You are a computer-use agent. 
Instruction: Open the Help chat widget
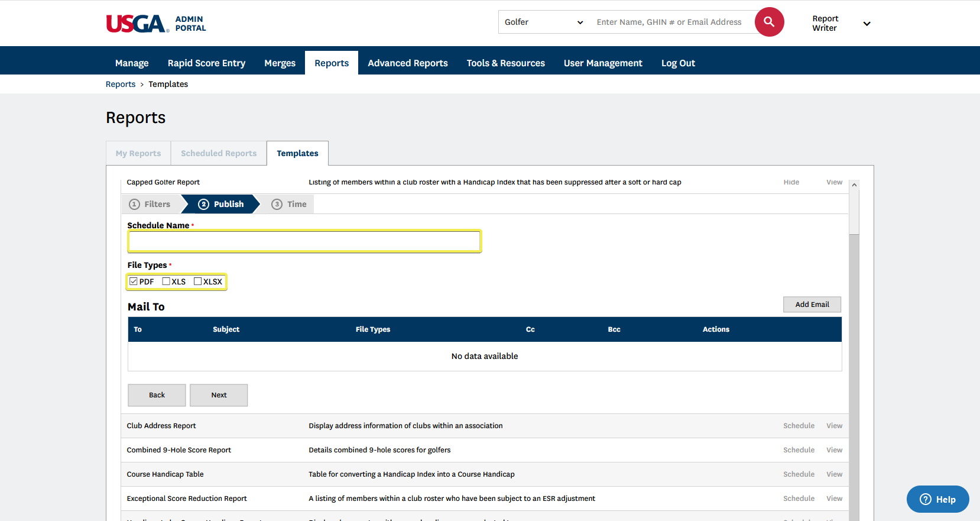coord(937,499)
